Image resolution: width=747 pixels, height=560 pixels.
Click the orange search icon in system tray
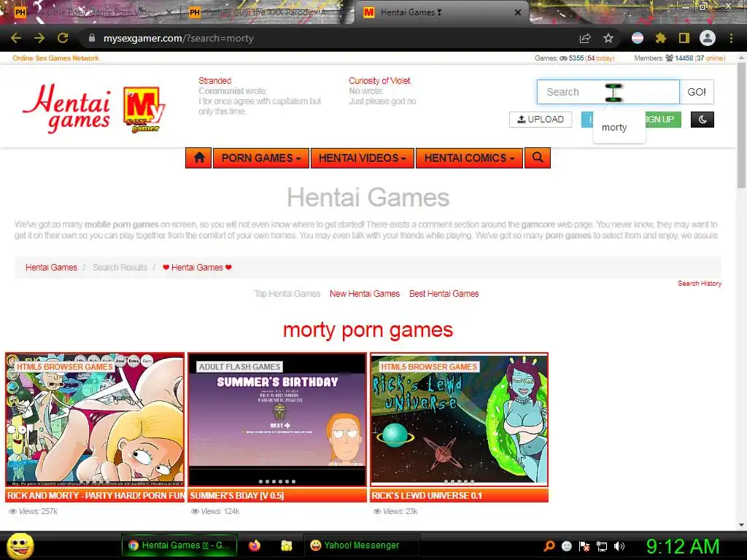click(549, 545)
